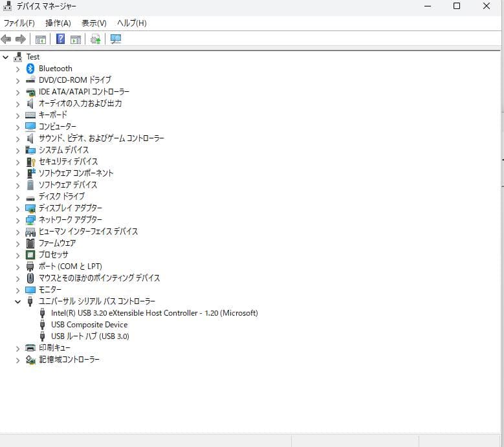
Task: Click the プロセッサ chip icon
Action: coord(30,255)
